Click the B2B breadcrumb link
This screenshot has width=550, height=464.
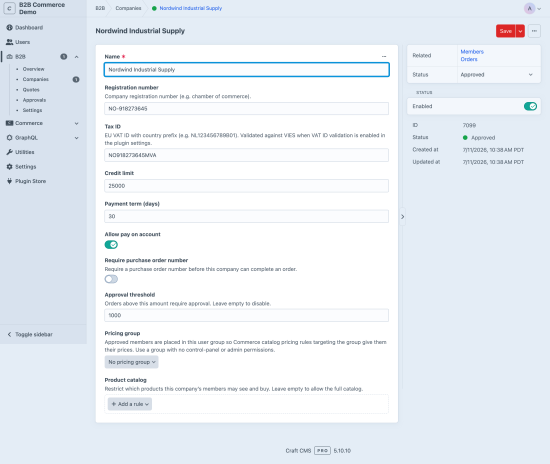tap(100, 8)
